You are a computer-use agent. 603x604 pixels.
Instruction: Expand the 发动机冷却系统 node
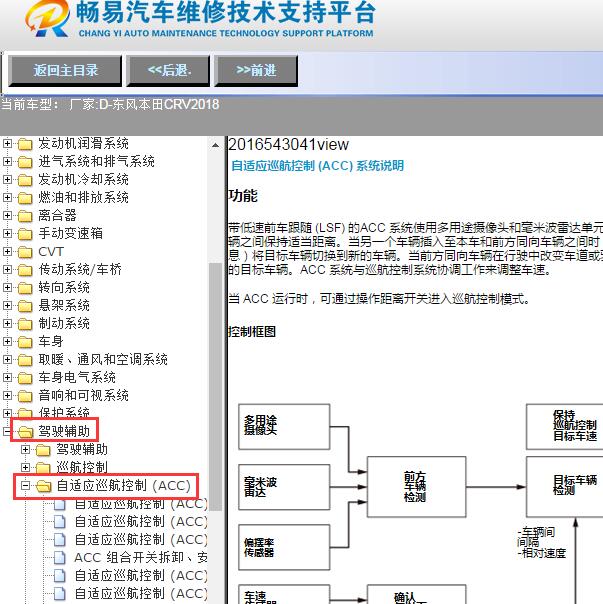tap(7, 180)
